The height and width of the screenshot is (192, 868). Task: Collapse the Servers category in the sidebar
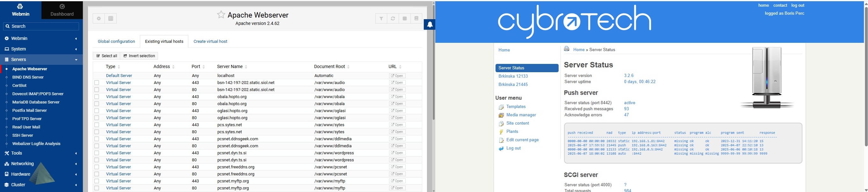point(41,59)
